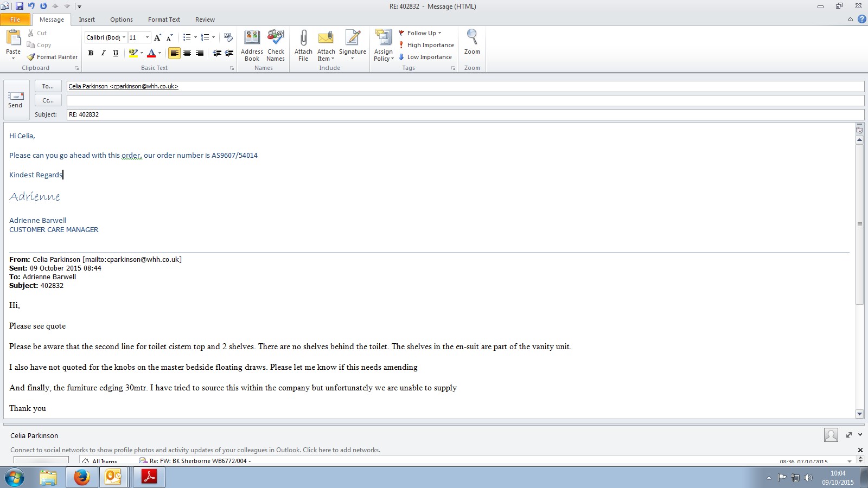Click the Paste clipboard icon
Image resolution: width=868 pixels, height=488 pixels.
[x=13, y=38]
